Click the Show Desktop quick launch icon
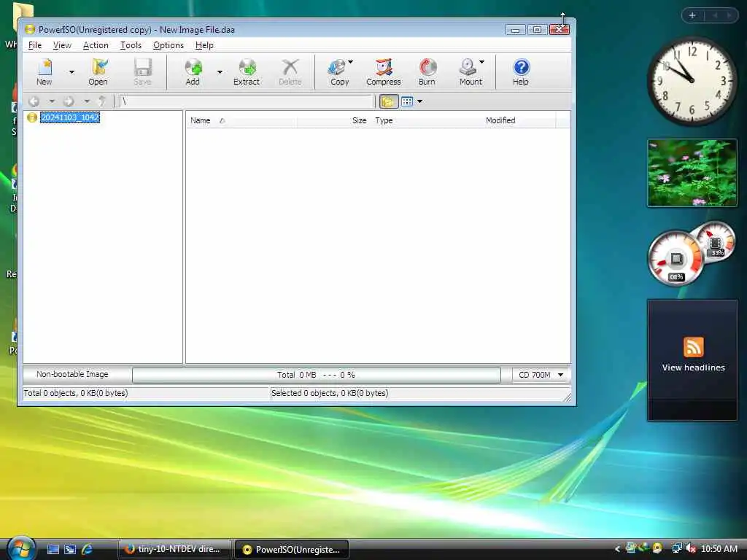Screen dimensions: 747x560 click(53, 549)
